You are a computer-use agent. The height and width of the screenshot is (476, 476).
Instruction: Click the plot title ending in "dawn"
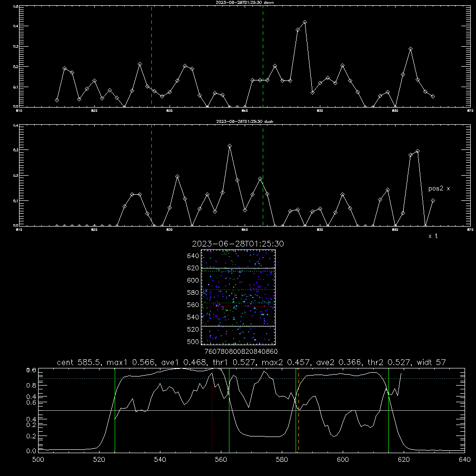[x=245, y=2]
